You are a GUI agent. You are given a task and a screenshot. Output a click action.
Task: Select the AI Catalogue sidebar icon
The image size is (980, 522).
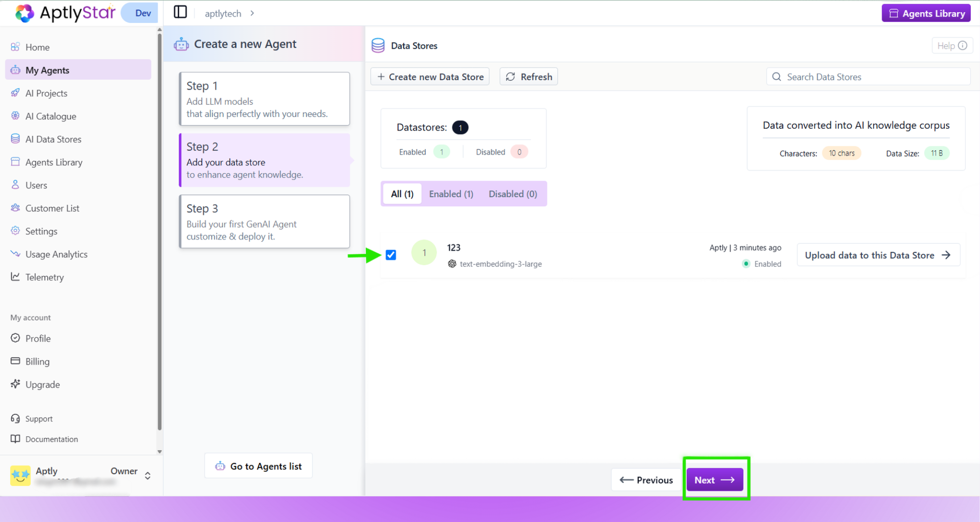(15, 116)
